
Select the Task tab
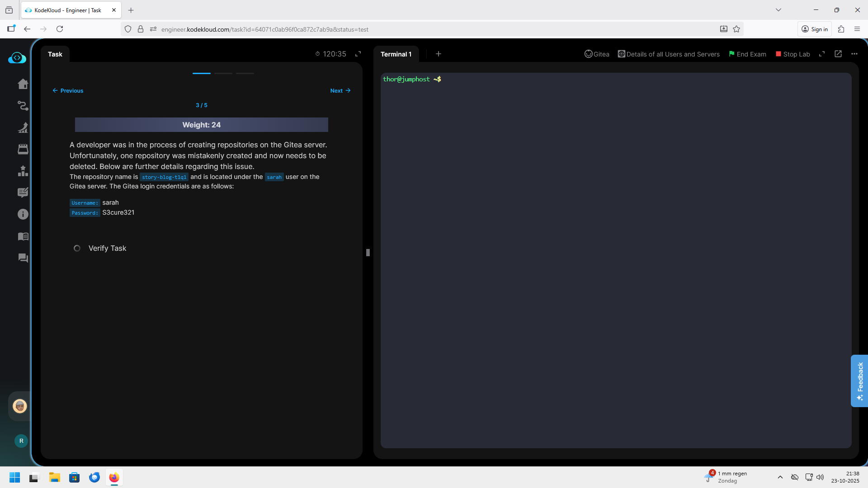pyautogui.click(x=55, y=54)
